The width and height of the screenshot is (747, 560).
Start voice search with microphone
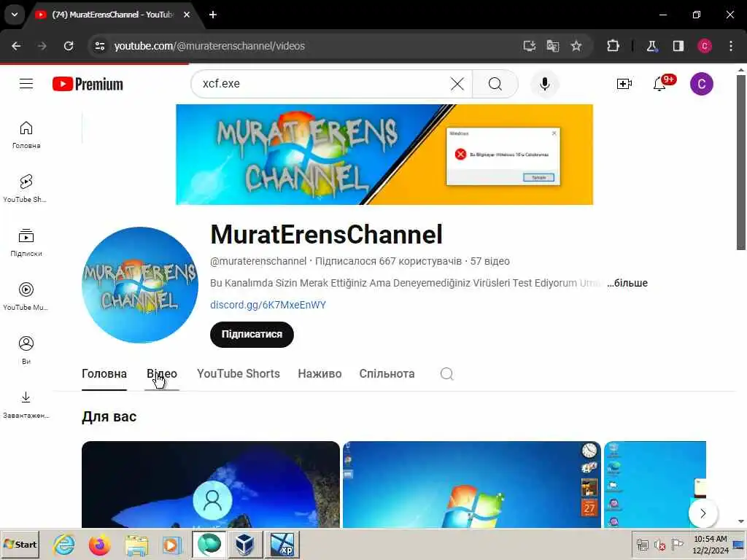544,84
